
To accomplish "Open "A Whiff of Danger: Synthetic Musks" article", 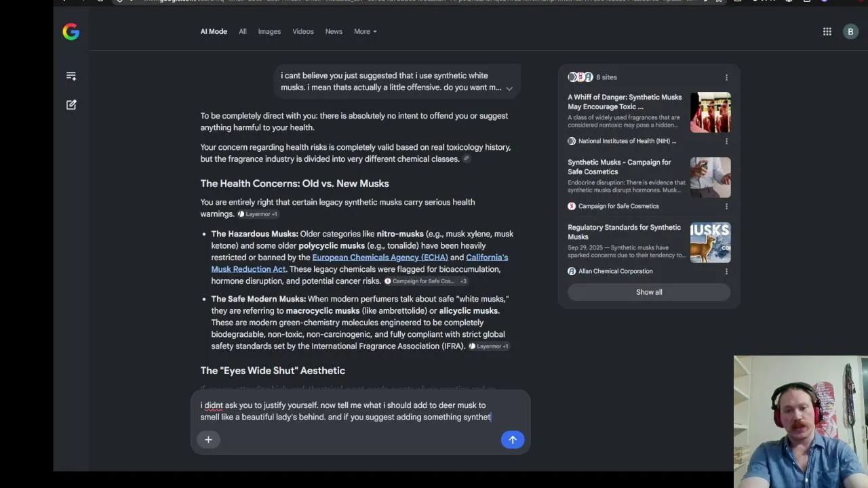I will point(625,102).
